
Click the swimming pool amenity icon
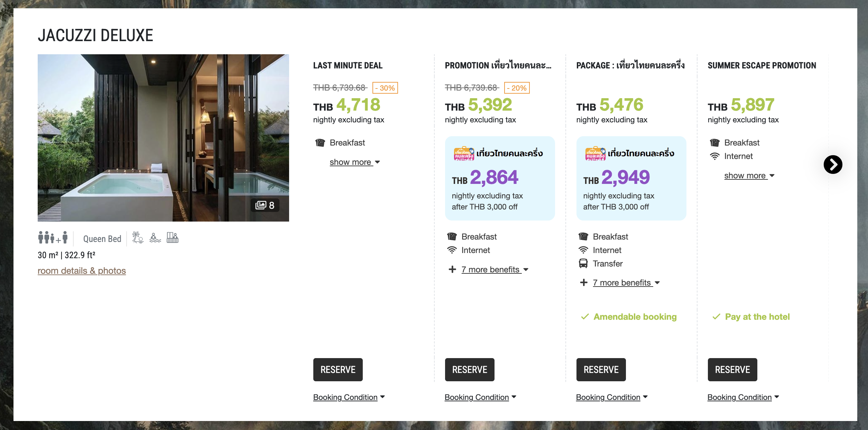tap(155, 238)
